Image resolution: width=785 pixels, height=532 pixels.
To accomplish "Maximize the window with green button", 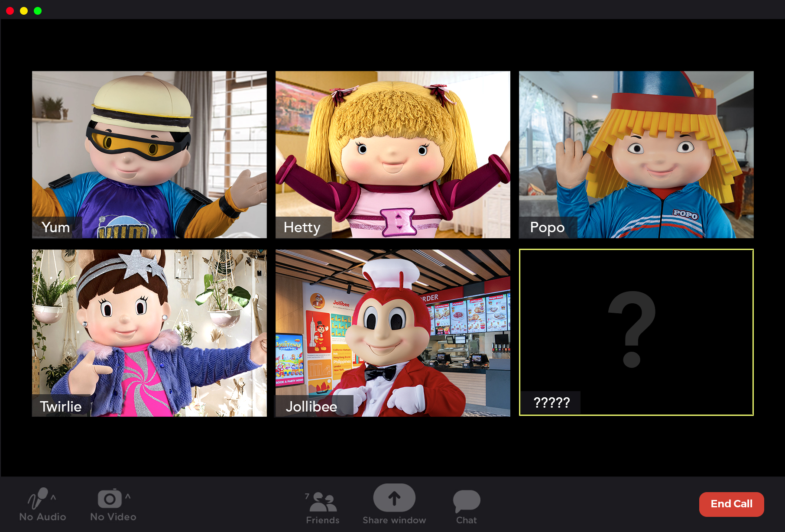I will [38, 11].
